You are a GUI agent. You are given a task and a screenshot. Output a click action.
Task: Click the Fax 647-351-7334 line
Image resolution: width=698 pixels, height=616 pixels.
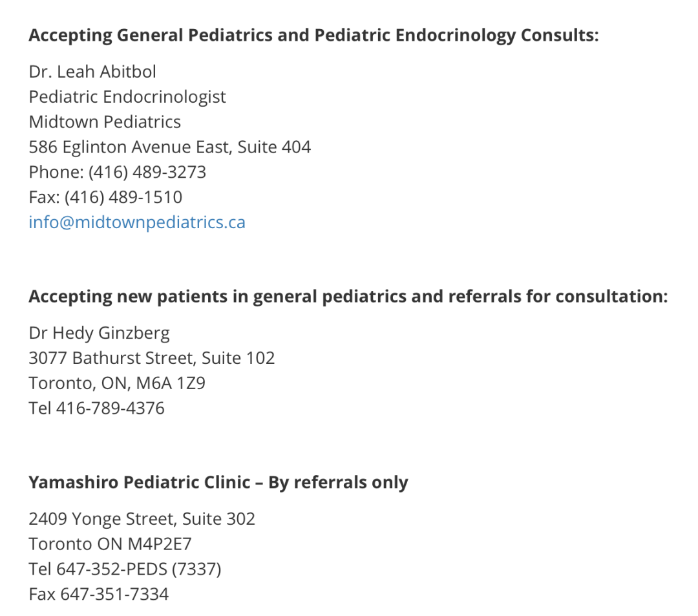99,594
